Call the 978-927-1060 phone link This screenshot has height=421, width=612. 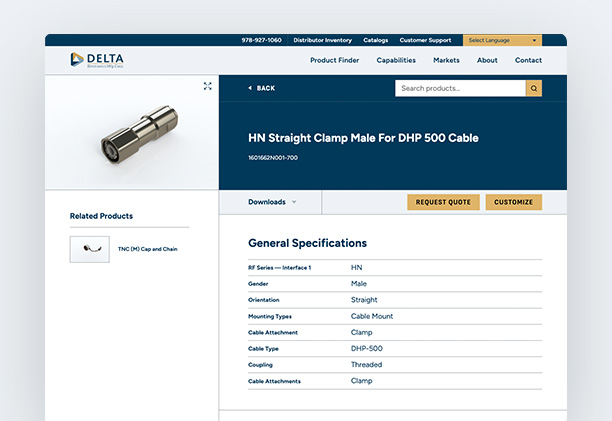(261, 40)
